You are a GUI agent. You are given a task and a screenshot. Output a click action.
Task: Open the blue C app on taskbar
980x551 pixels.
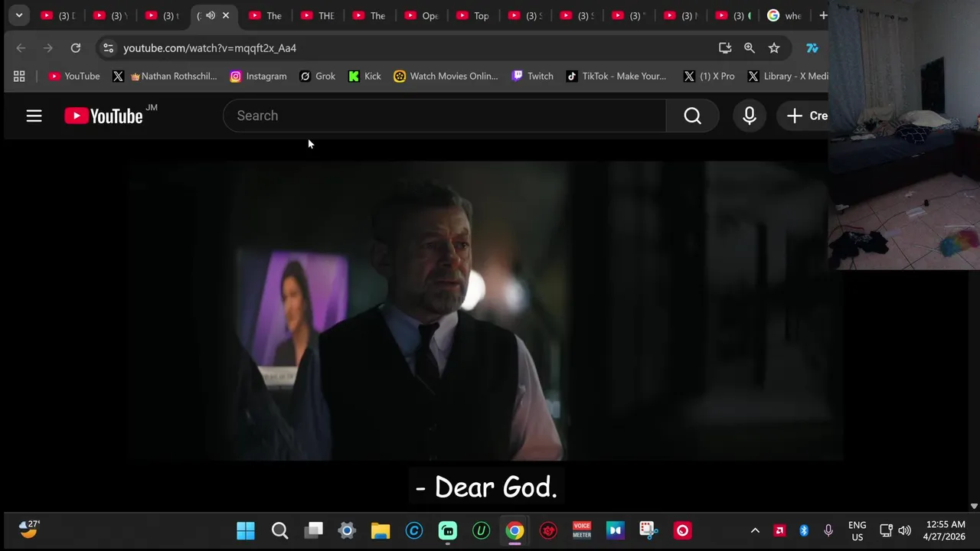pyautogui.click(x=414, y=530)
